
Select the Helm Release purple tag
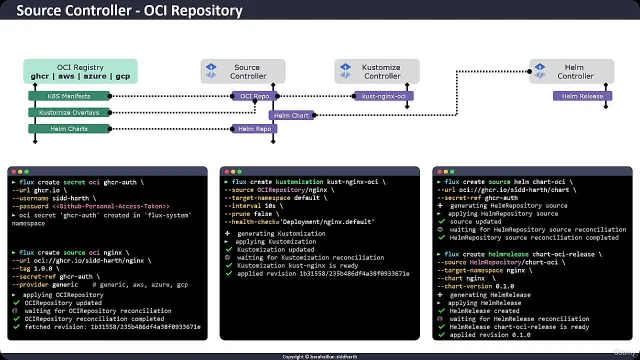pos(582,96)
